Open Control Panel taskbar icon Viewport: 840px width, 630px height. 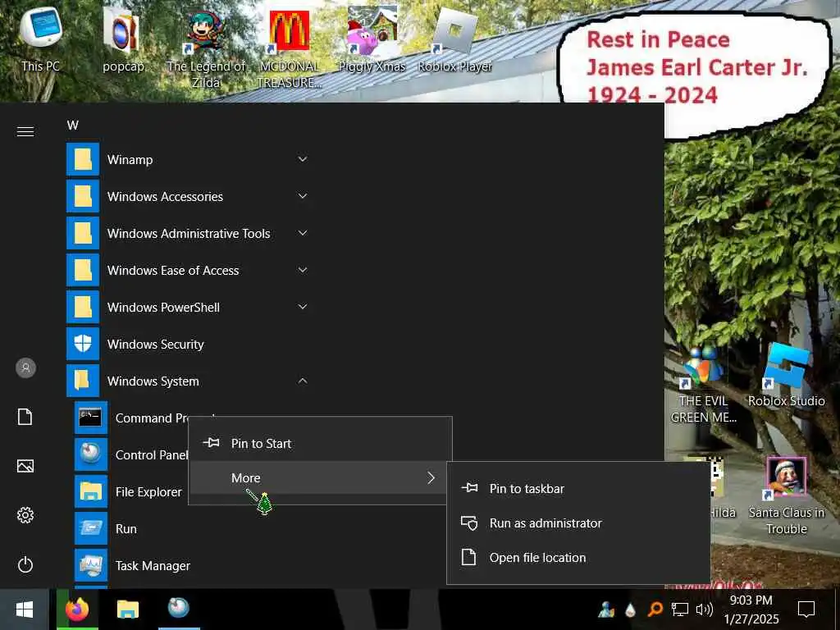click(x=179, y=609)
